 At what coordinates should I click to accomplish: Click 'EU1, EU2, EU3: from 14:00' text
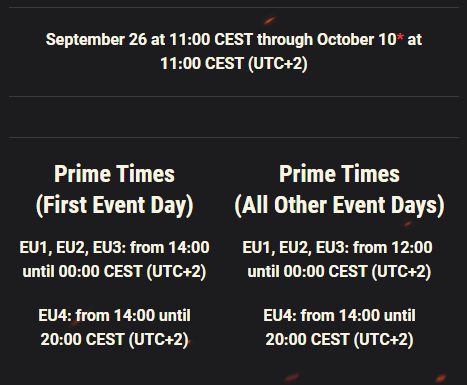click(x=114, y=248)
